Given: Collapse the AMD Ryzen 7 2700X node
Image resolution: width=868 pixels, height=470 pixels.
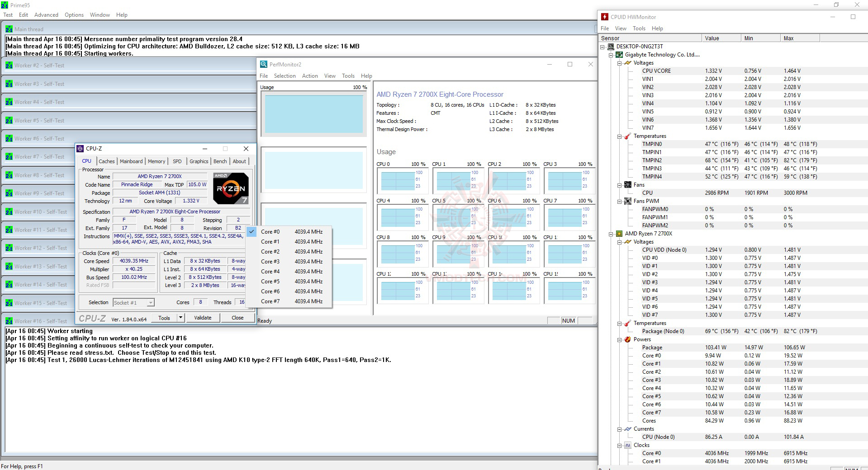Looking at the screenshot, I should (x=611, y=234).
